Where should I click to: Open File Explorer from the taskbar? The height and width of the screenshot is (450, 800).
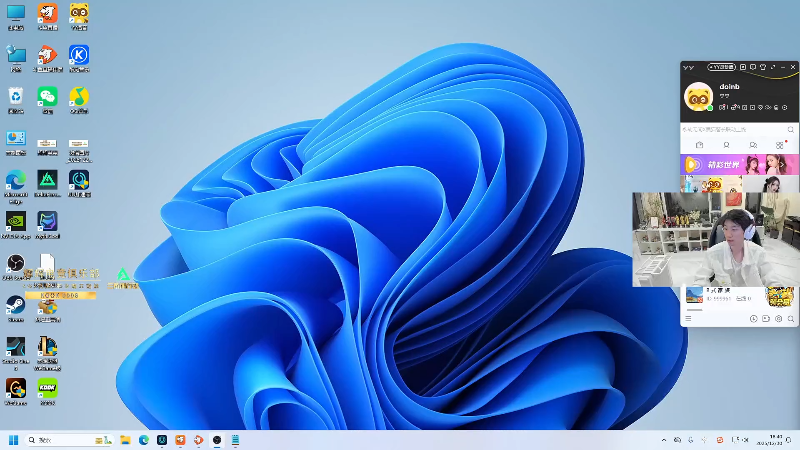pos(125,440)
